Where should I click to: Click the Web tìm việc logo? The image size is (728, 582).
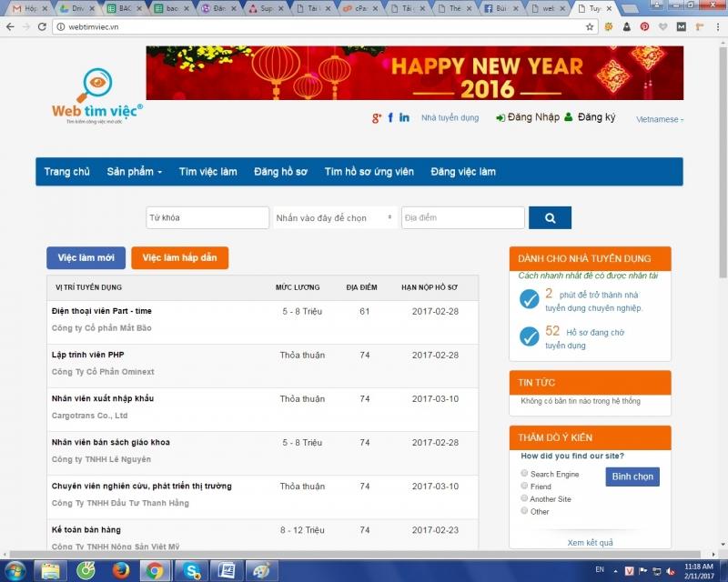tap(96, 97)
